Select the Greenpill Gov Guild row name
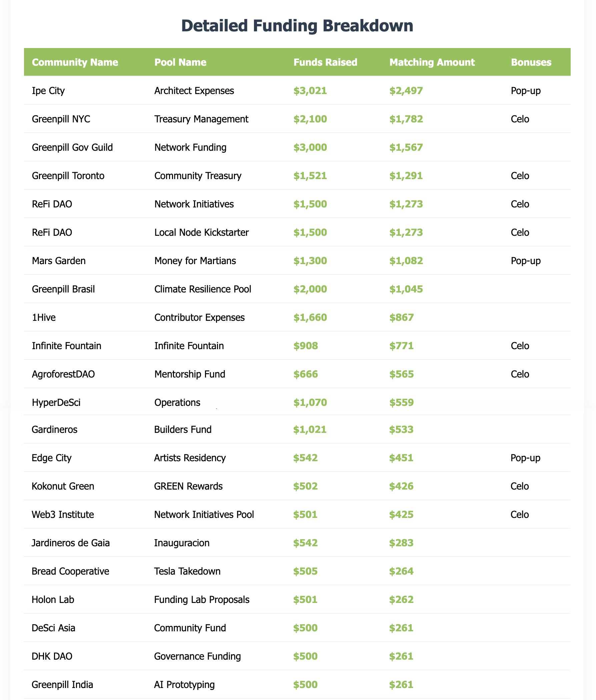596x700 pixels. coord(72,147)
